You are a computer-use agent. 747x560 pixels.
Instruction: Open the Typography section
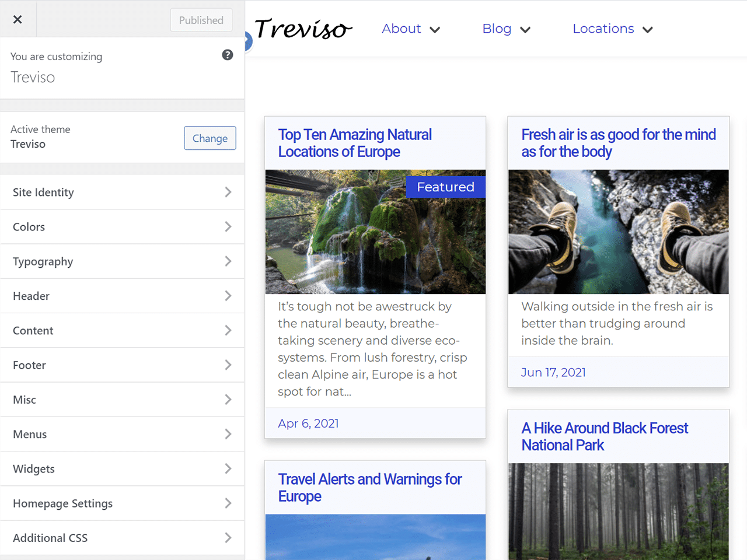(x=123, y=261)
